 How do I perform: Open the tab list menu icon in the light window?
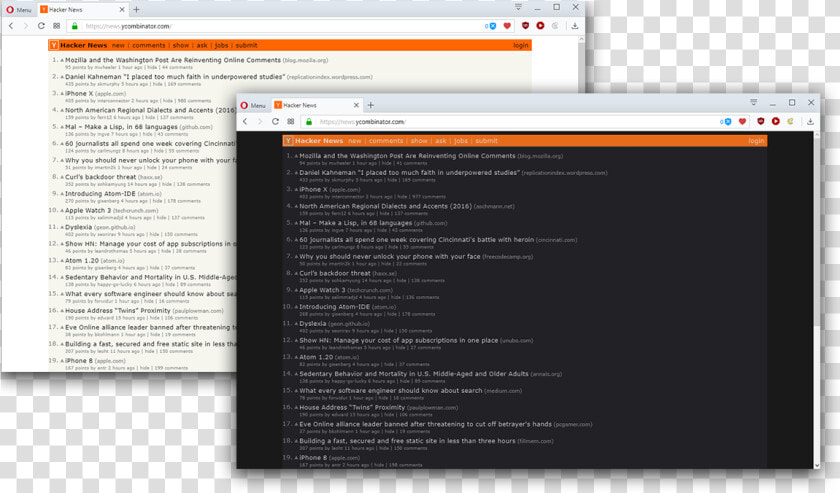coord(518,6)
